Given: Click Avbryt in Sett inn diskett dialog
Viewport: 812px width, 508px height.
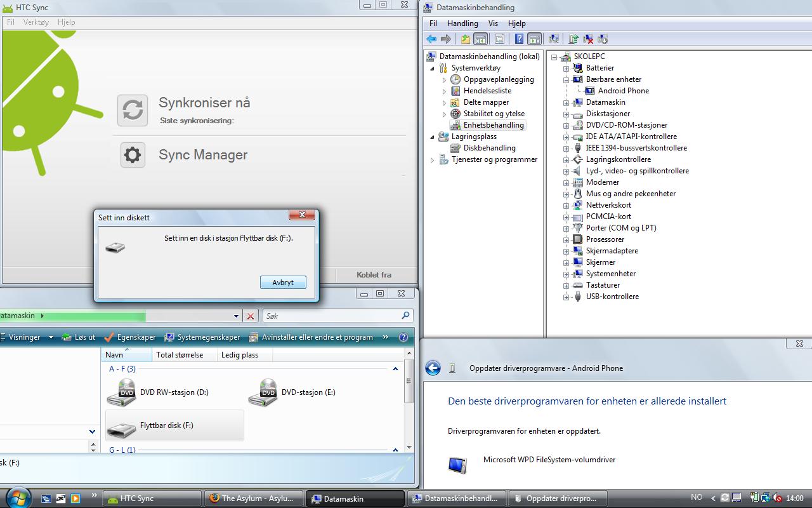Looking at the screenshot, I should pos(283,283).
